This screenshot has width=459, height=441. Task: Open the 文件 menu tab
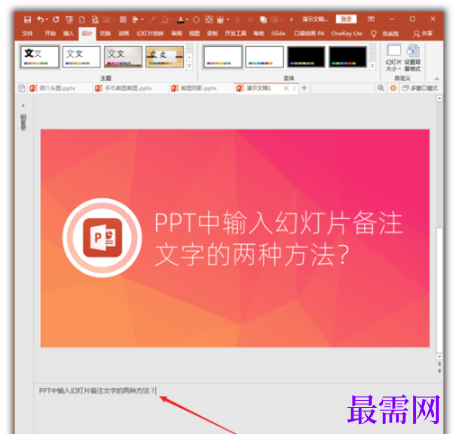27,33
